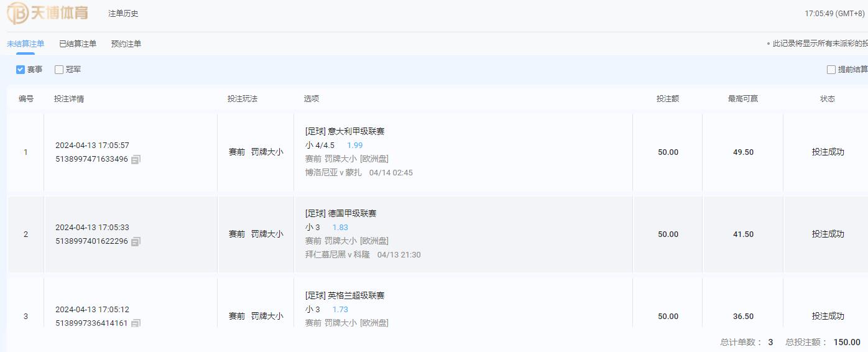Select the 德国甲级联赛 league text
Viewport: 868px width, 352px height.
(x=352, y=213)
